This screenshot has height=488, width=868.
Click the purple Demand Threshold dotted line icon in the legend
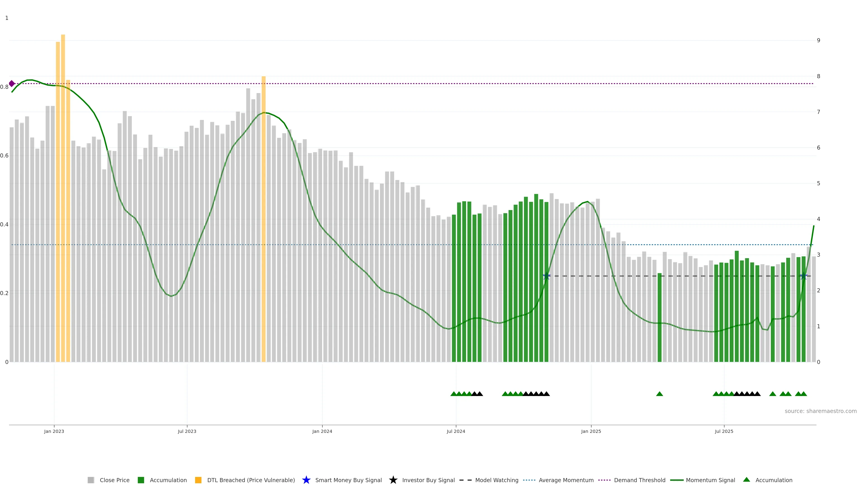tap(604, 480)
